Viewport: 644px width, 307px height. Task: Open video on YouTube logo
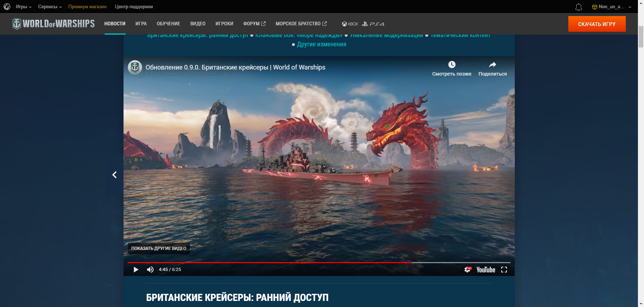coord(486,270)
